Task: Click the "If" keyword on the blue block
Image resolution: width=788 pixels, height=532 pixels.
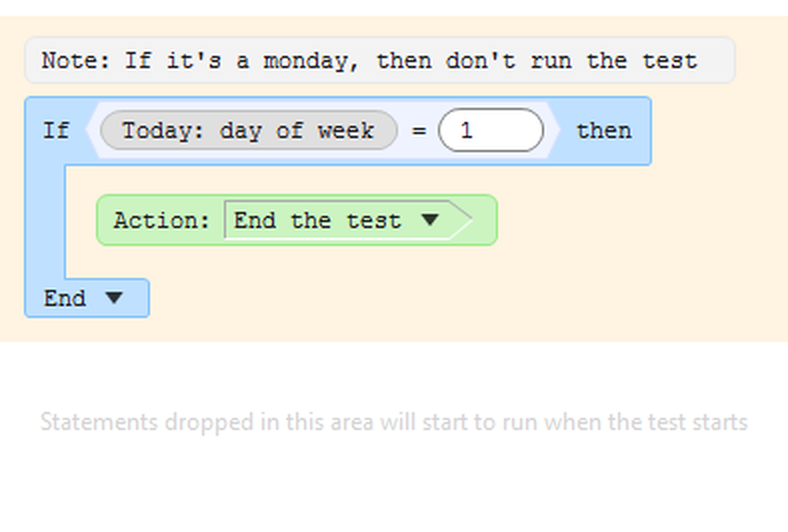Action: tap(56, 131)
